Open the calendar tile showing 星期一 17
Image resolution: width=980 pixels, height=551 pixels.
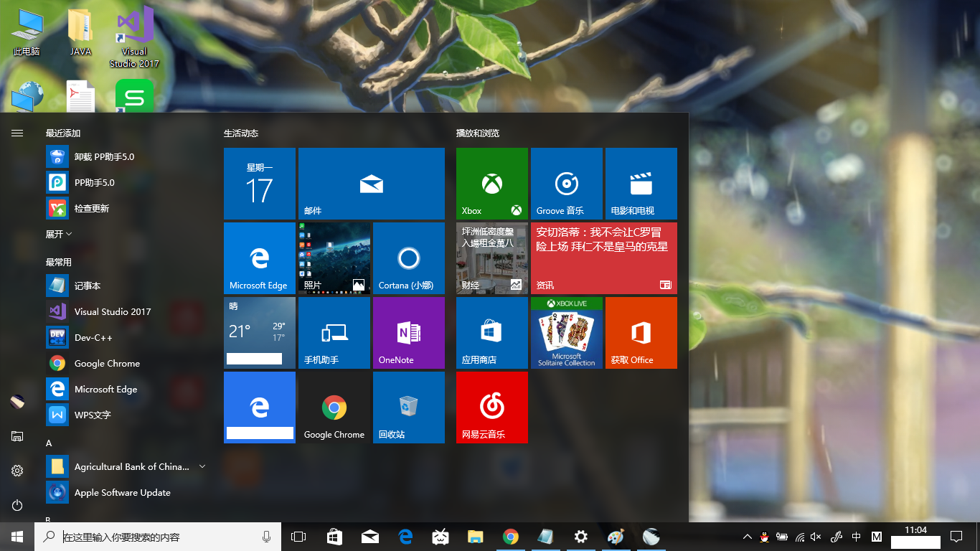coord(260,184)
